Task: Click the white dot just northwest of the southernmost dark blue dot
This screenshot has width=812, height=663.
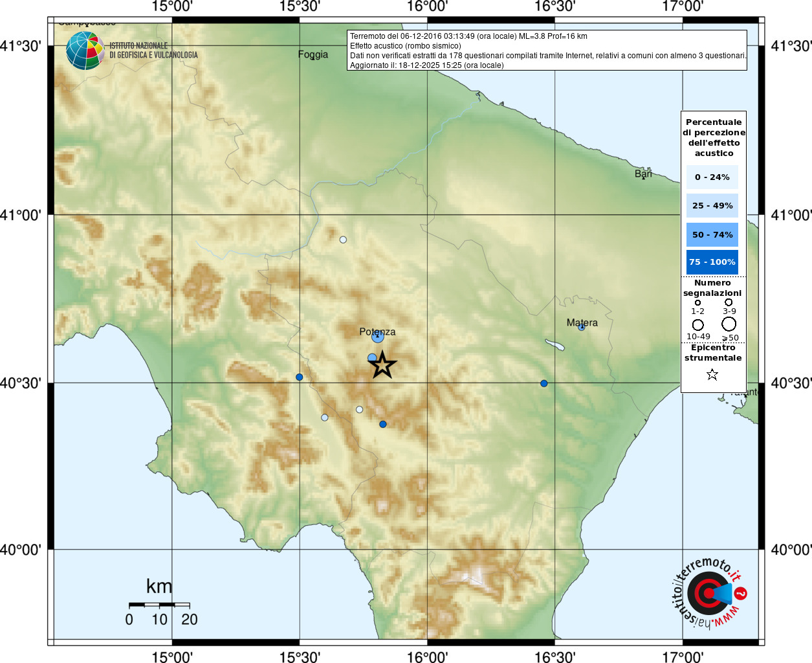Action: 360,409
